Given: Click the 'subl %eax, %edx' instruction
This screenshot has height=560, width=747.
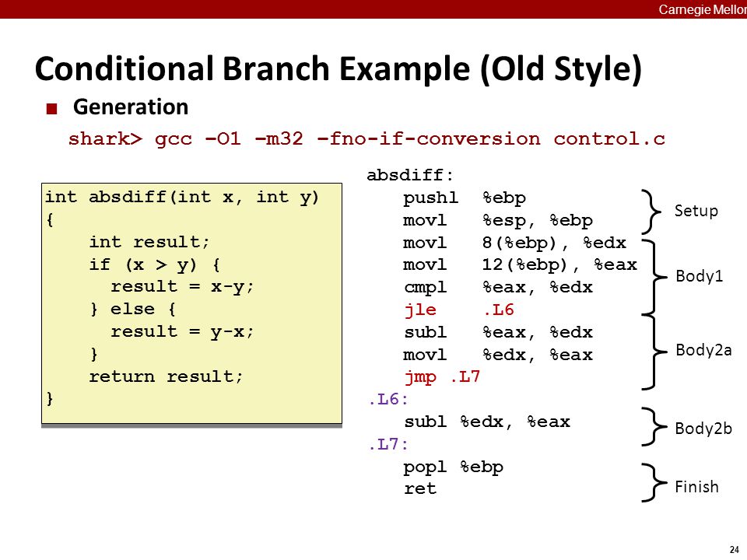Looking at the screenshot, I should coord(498,332).
